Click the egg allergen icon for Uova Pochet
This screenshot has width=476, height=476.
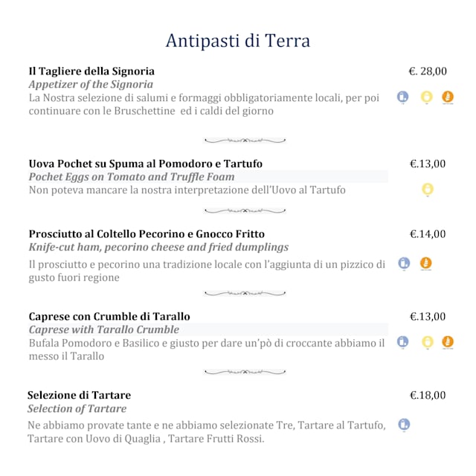pyautogui.click(x=427, y=190)
